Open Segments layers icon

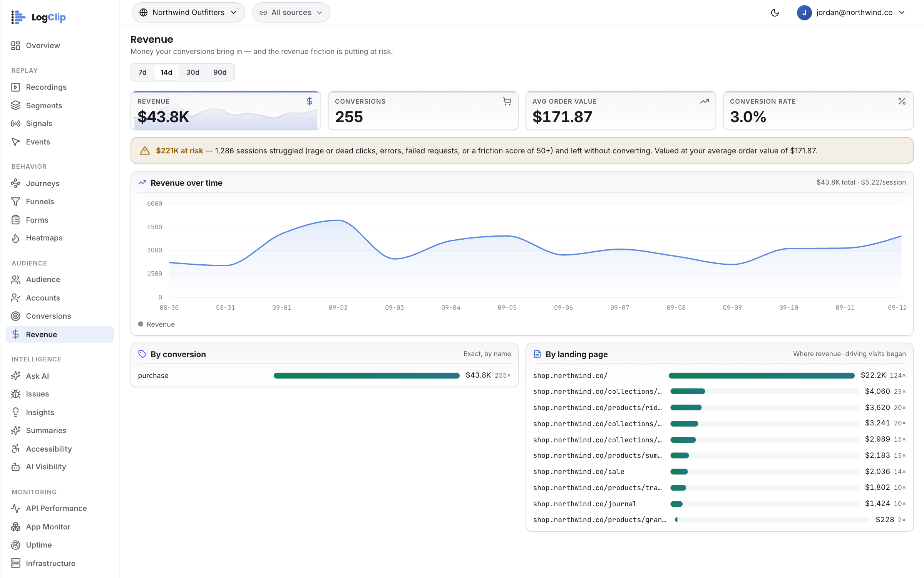click(15, 105)
